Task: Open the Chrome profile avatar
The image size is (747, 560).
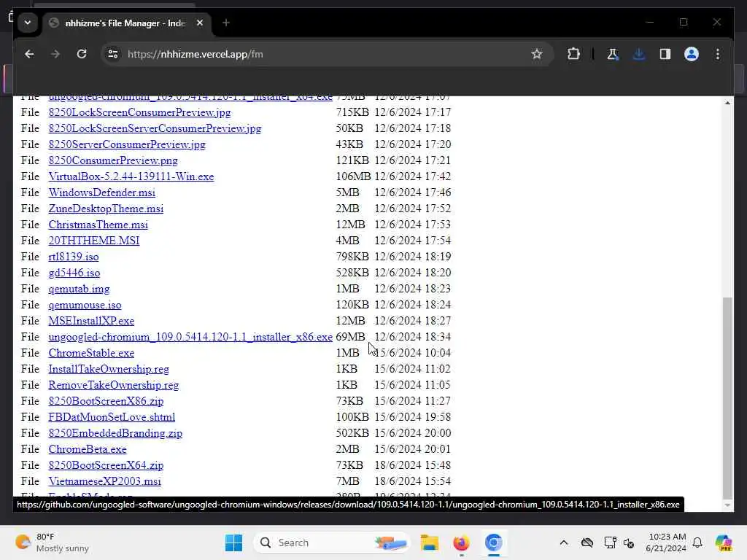Action: point(692,54)
